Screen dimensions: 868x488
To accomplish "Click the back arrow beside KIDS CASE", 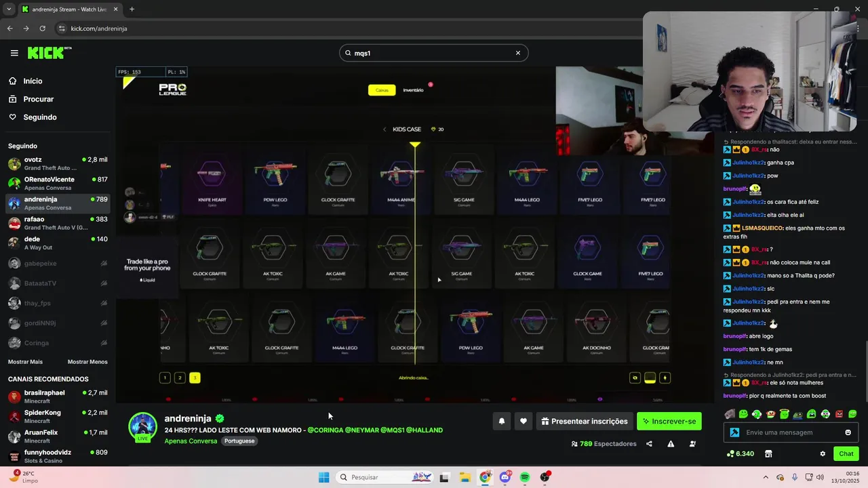I will (x=384, y=129).
